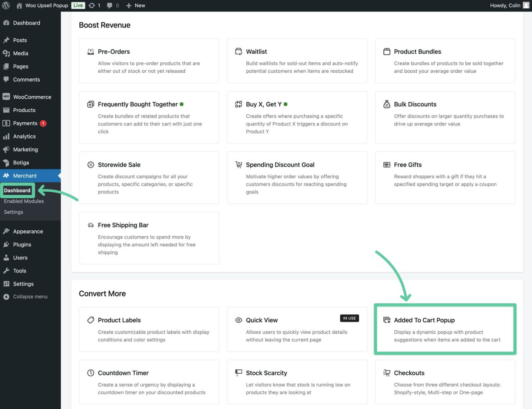Click the New text in admin bar
The height and width of the screenshot is (409, 532).
point(140,5)
